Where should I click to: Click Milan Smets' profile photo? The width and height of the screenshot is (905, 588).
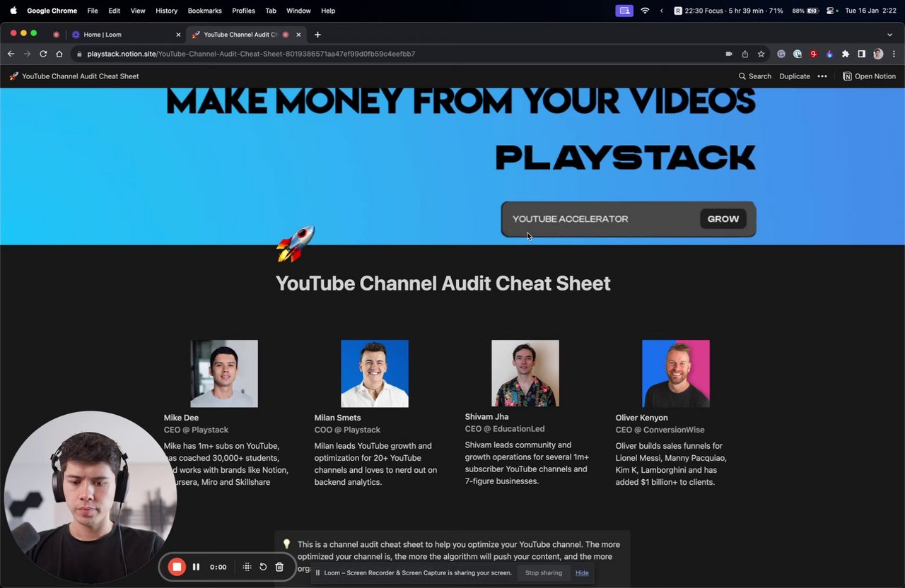[x=375, y=374]
